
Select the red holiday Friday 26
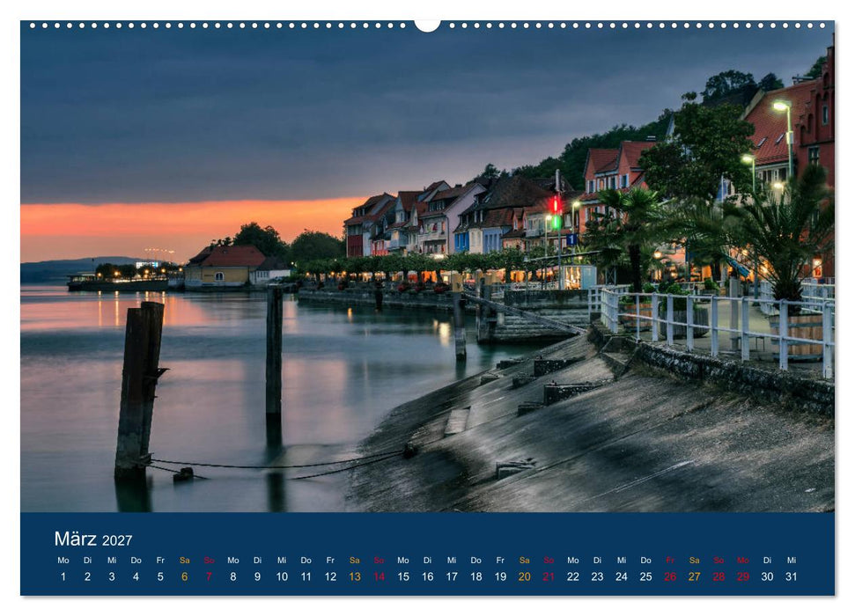click(670, 576)
